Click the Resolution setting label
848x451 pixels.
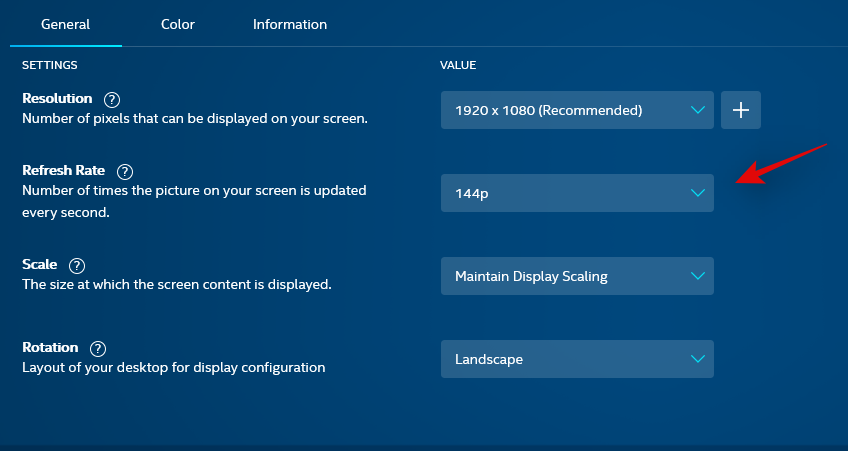click(57, 99)
